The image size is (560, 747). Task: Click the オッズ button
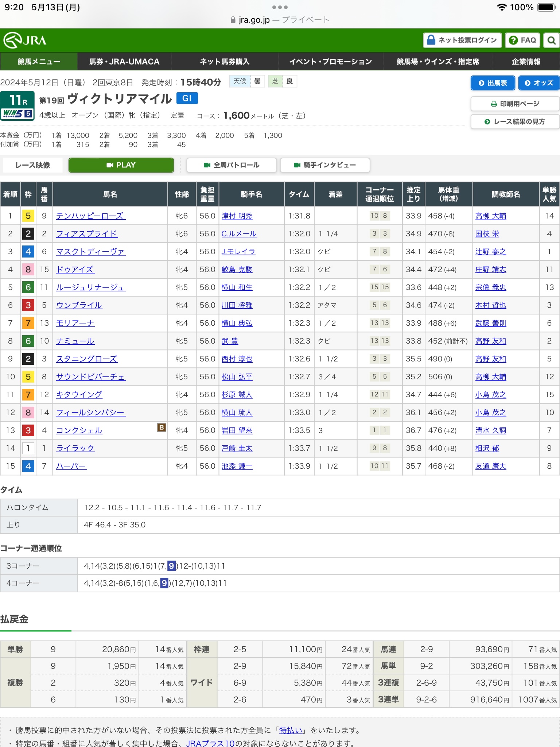539,83
